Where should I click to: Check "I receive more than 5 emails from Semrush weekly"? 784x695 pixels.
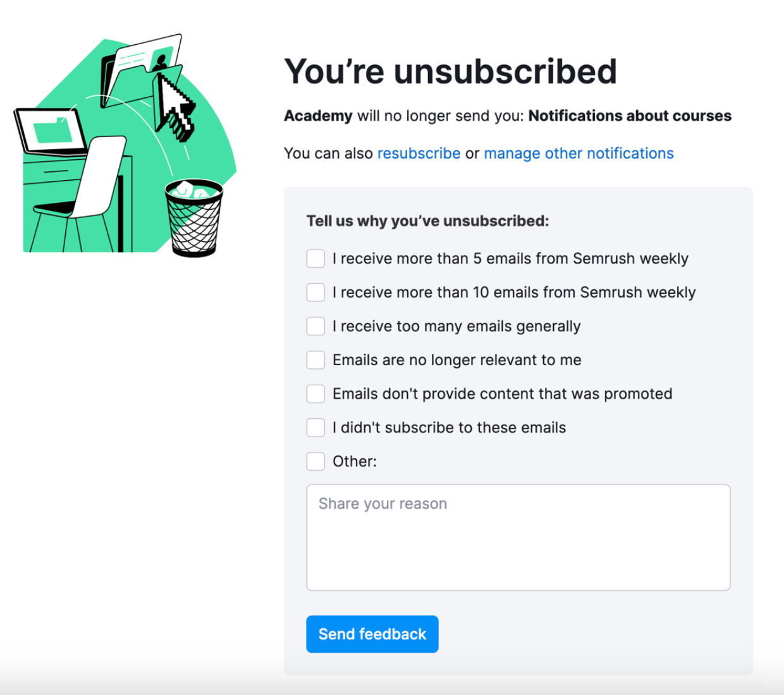click(x=315, y=258)
